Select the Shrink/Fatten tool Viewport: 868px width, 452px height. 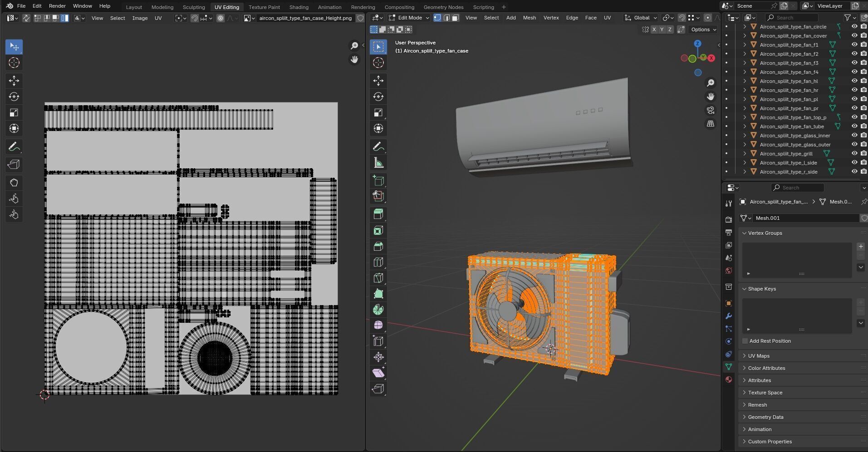point(378,357)
